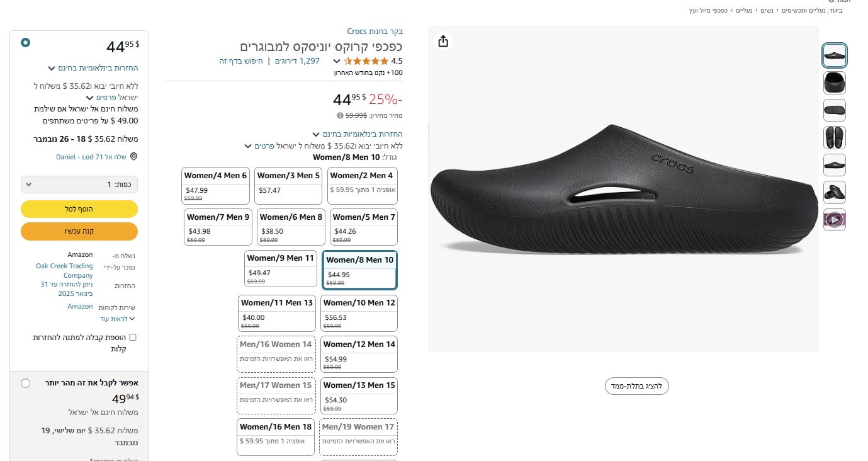
Task: Click the share icon on product image
Action: pyautogui.click(x=443, y=41)
